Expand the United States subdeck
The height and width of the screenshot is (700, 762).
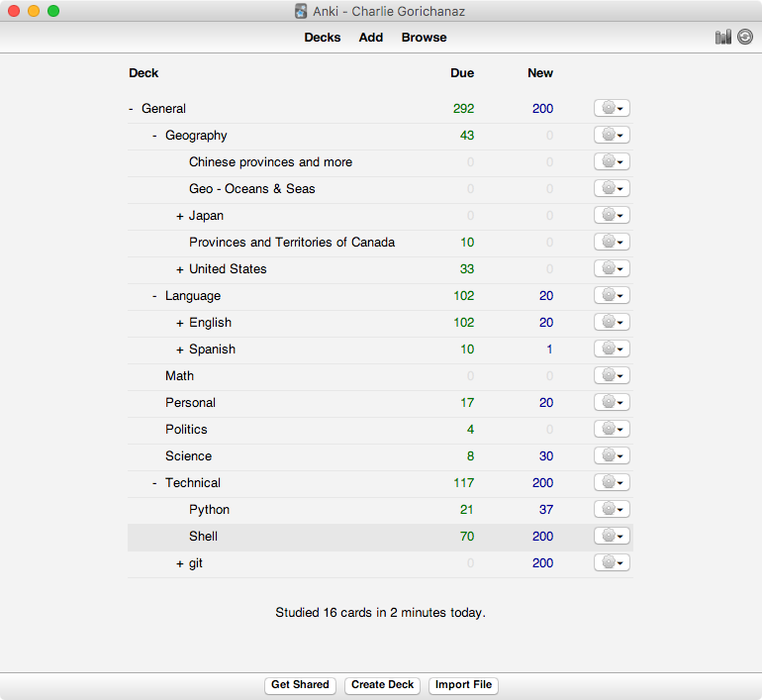coord(180,269)
